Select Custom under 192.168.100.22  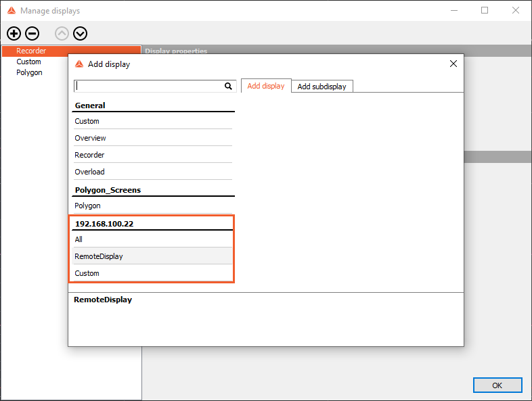tap(153, 273)
